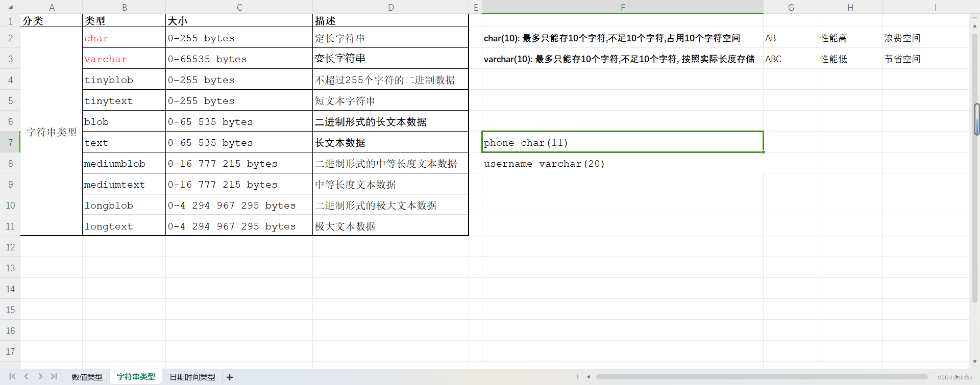980x385 pixels.
Task: Select the 性能高 cell
Action: (x=850, y=38)
